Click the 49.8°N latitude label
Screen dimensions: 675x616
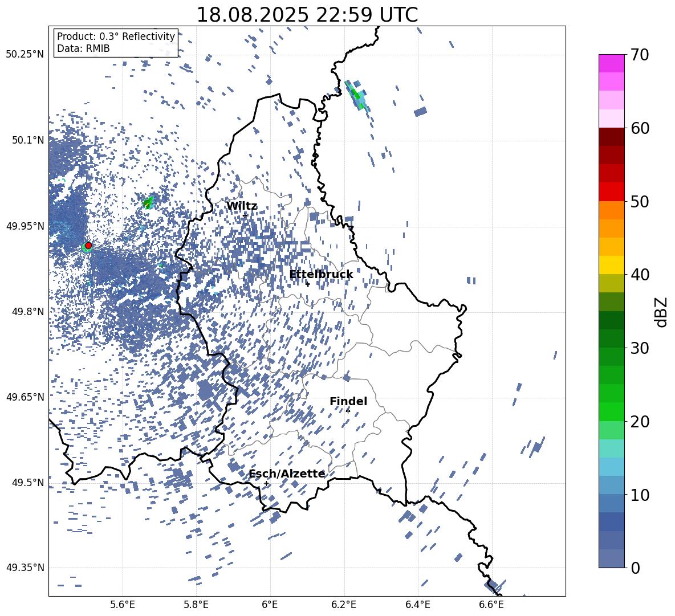(x=28, y=312)
